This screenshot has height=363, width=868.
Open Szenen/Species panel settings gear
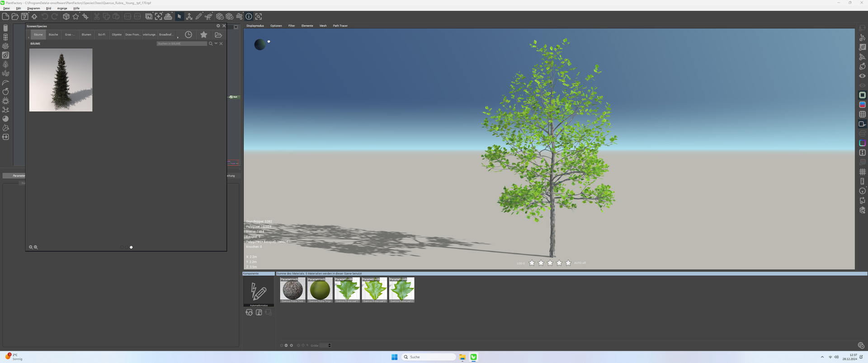218,26
